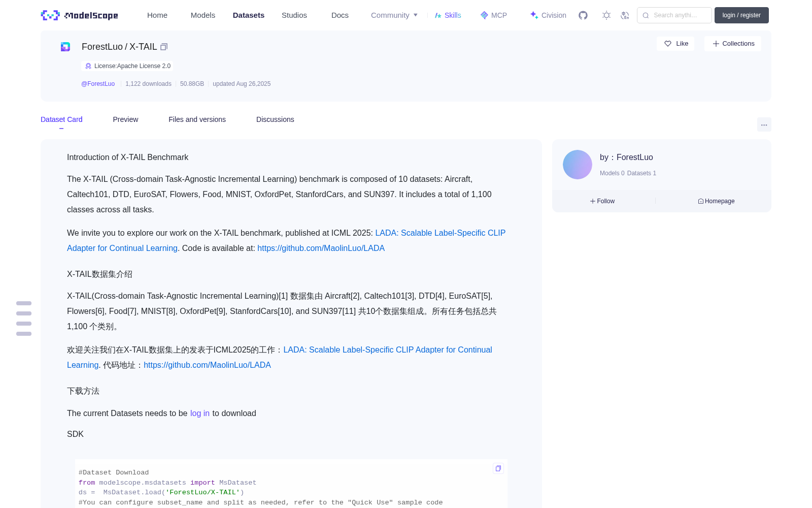Add dataset to Collections

(733, 44)
